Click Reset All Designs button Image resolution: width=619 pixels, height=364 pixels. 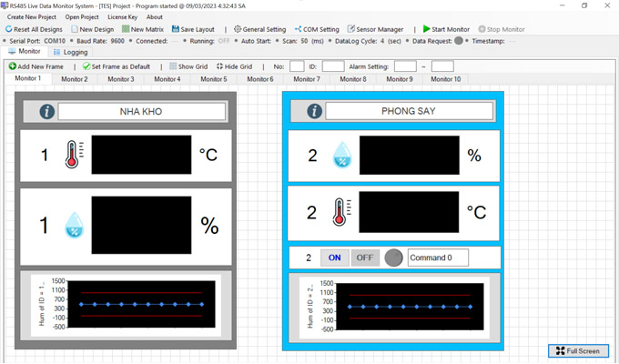tap(34, 29)
